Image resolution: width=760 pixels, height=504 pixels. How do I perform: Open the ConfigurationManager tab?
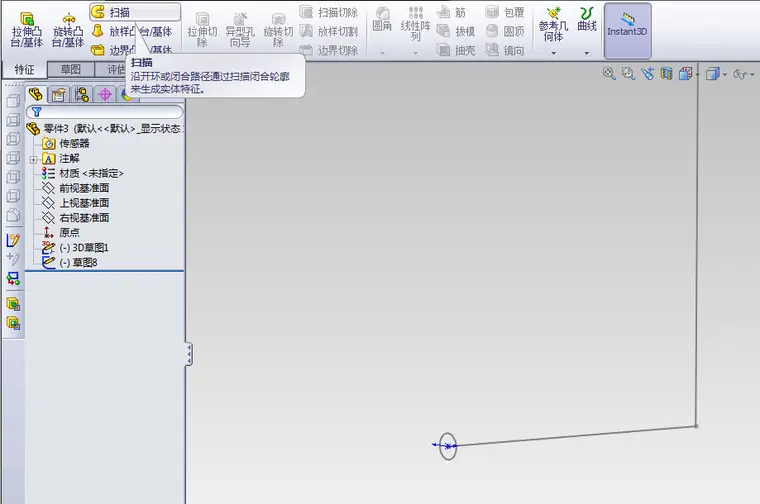(82, 94)
